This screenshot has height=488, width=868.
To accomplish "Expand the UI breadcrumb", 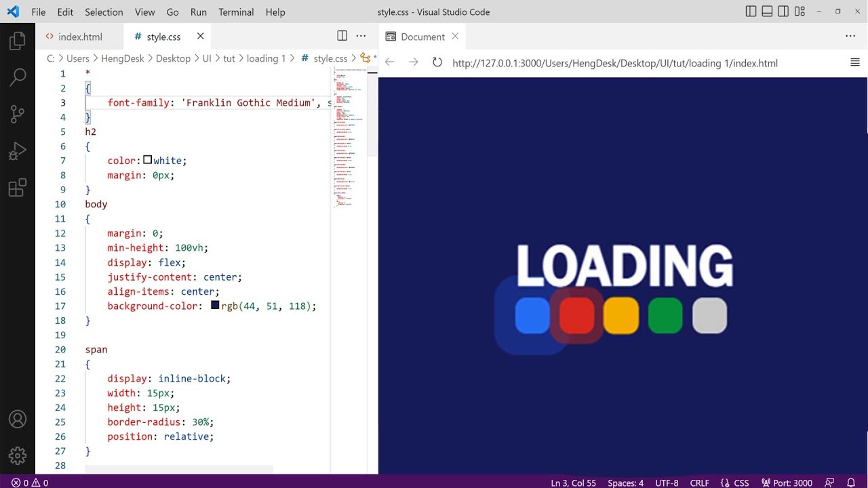I will (207, 58).
